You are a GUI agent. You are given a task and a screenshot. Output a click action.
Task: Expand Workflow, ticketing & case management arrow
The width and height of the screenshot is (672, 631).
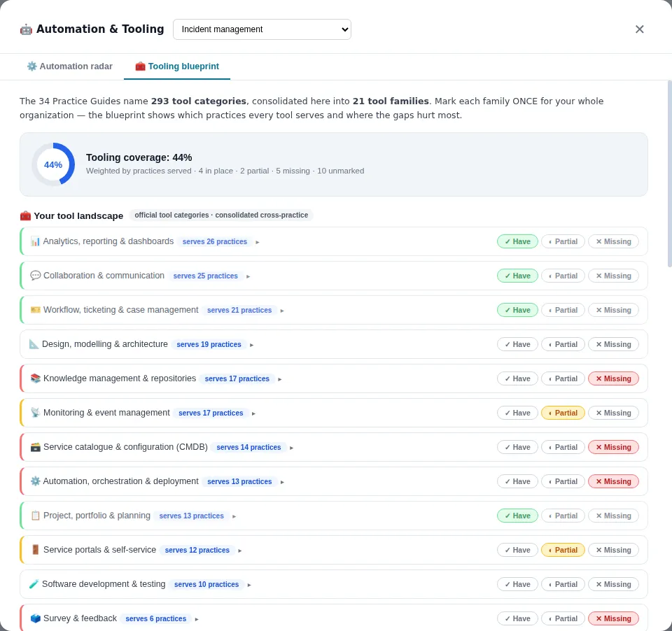tap(282, 311)
